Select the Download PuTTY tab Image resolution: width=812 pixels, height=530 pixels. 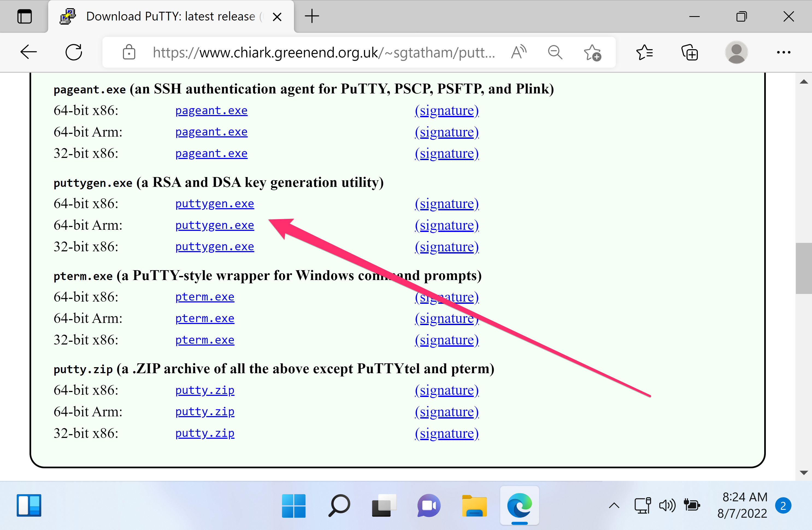(x=170, y=16)
